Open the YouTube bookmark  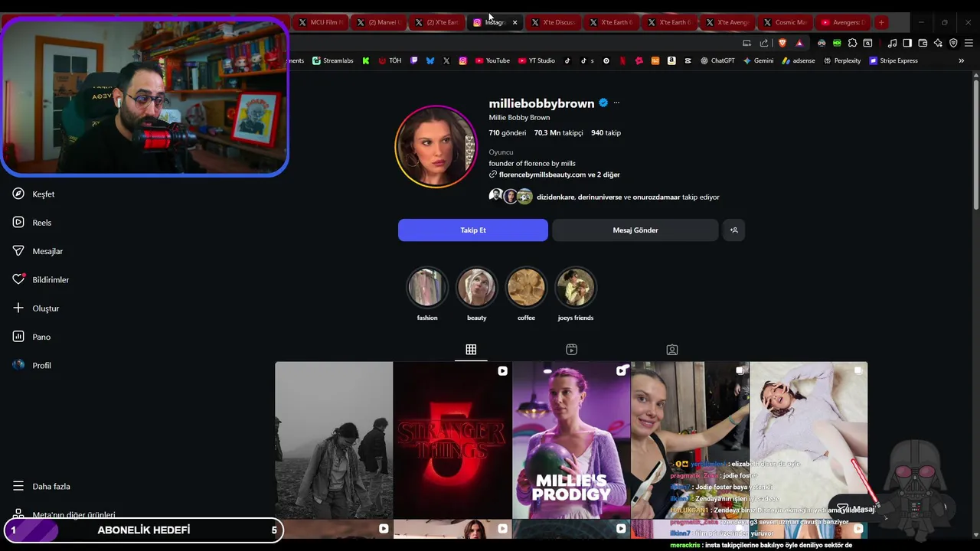tap(492, 60)
